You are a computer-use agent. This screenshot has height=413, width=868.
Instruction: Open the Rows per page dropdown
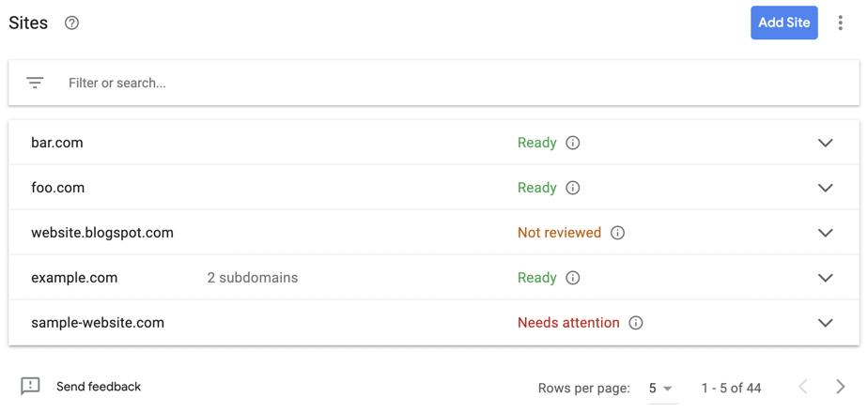point(662,389)
